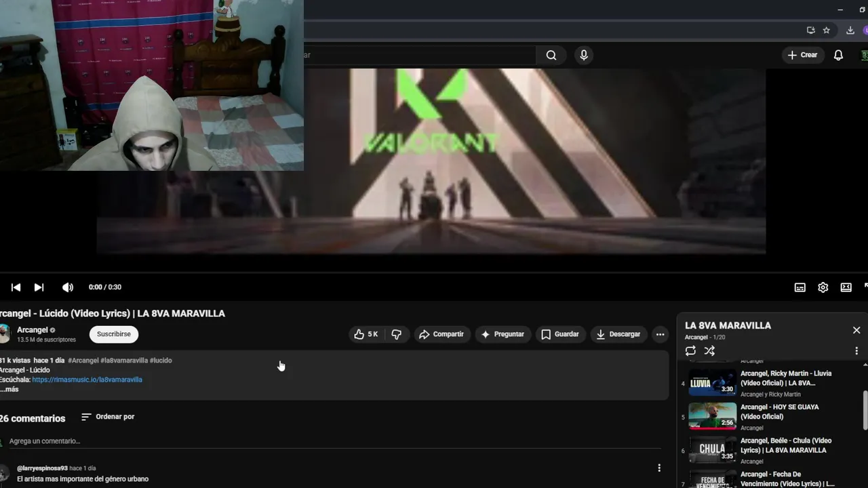Open rimasmusic.io/la8vamaravilla link
Image resolution: width=868 pixels, height=488 pixels.
click(87, 380)
